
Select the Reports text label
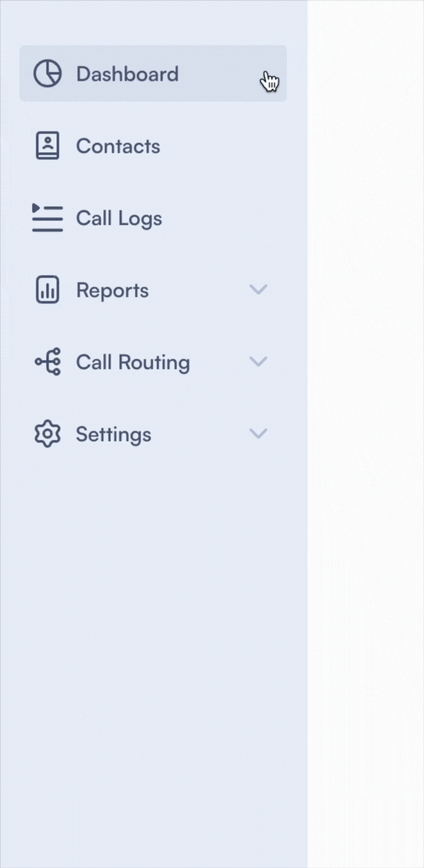112,290
